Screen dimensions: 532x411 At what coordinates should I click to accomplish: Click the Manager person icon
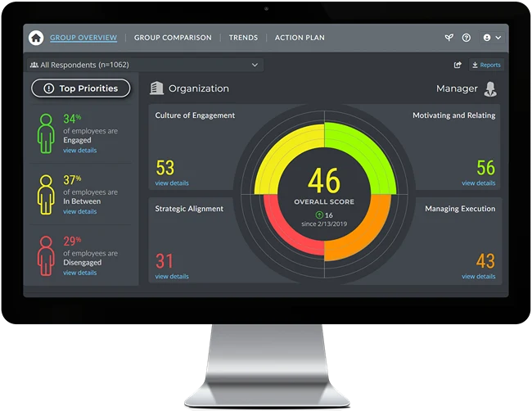(x=490, y=88)
